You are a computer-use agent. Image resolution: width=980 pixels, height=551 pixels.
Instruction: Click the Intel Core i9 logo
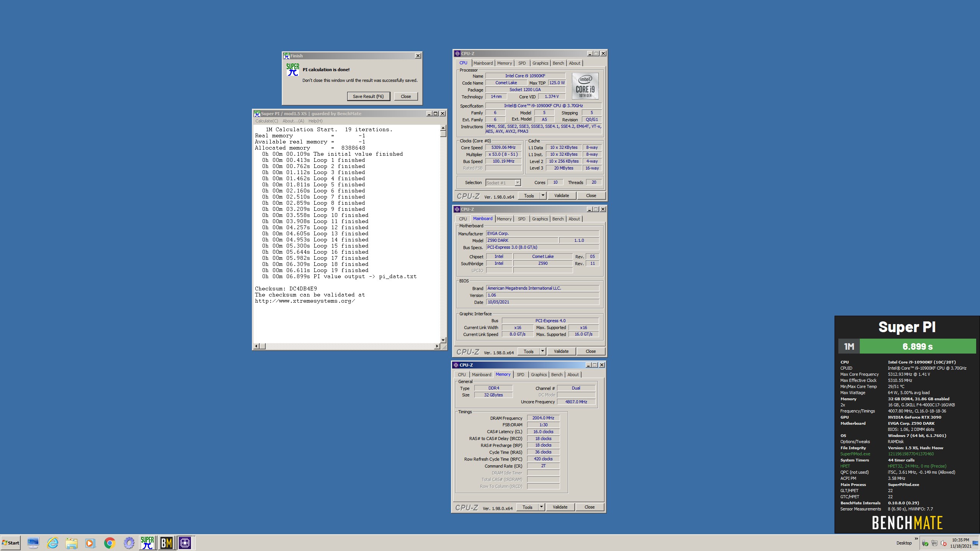point(585,86)
